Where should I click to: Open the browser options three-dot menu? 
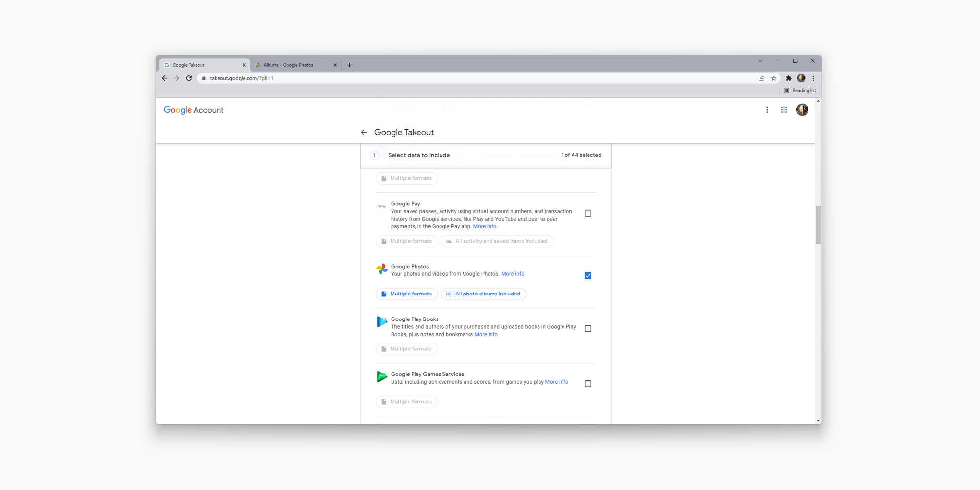pyautogui.click(x=813, y=78)
